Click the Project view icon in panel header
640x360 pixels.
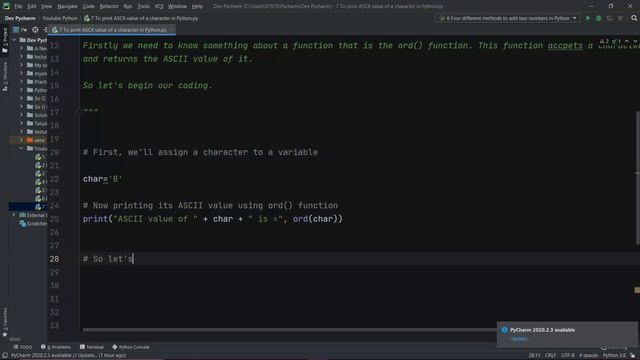16,30
